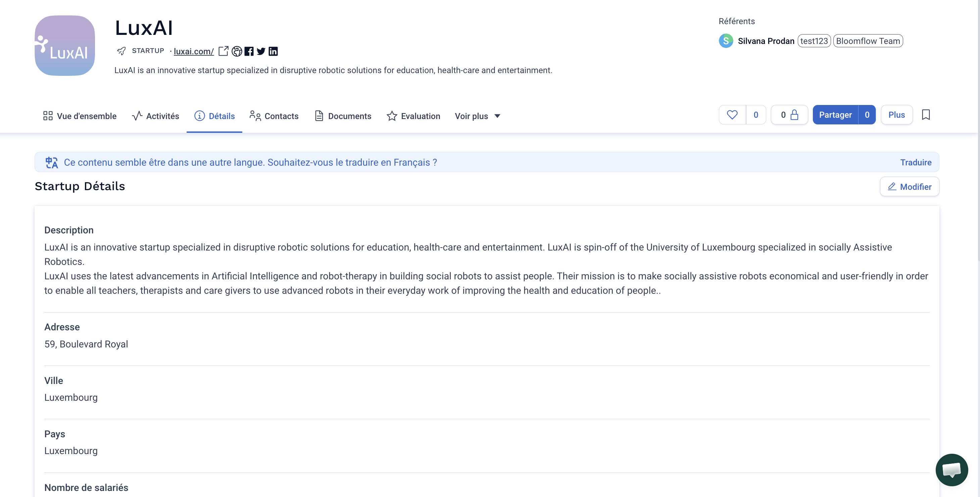Click the 'Startup Détails' heading
980x497 pixels.
click(80, 186)
